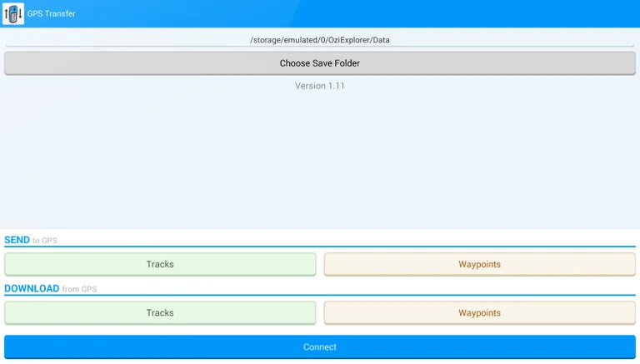Screen dimensions: 640x364
Task: Tap the Connect button
Action: pyautogui.click(x=320, y=347)
